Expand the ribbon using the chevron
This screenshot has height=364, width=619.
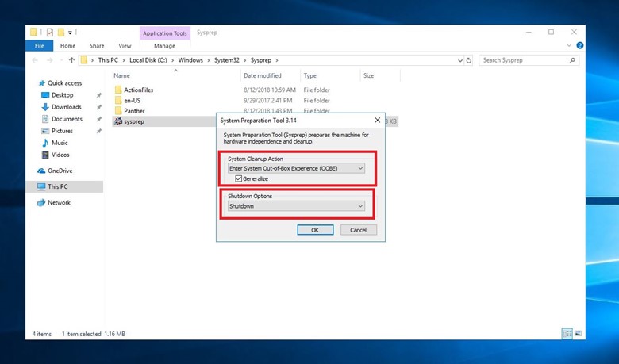pos(569,46)
